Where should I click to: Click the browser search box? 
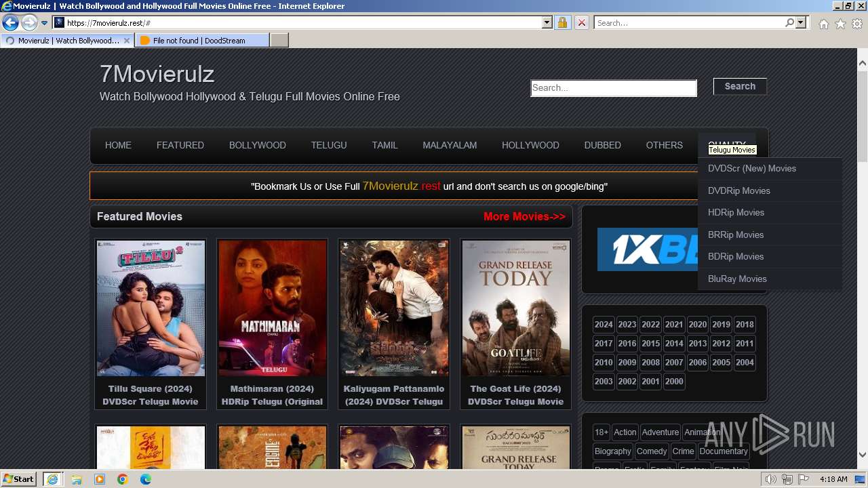pyautogui.click(x=689, y=23)
